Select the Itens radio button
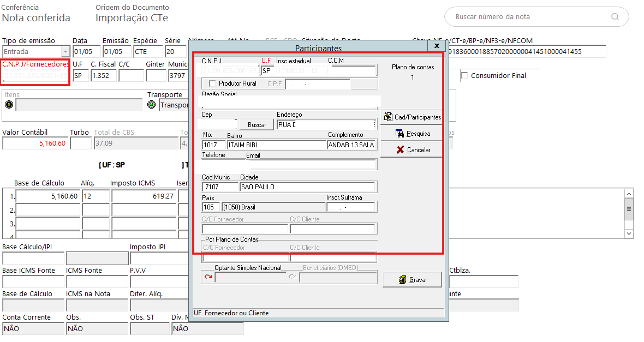This screenshot has width=644, height=342. pyautogui.click(x=9, y=105)
